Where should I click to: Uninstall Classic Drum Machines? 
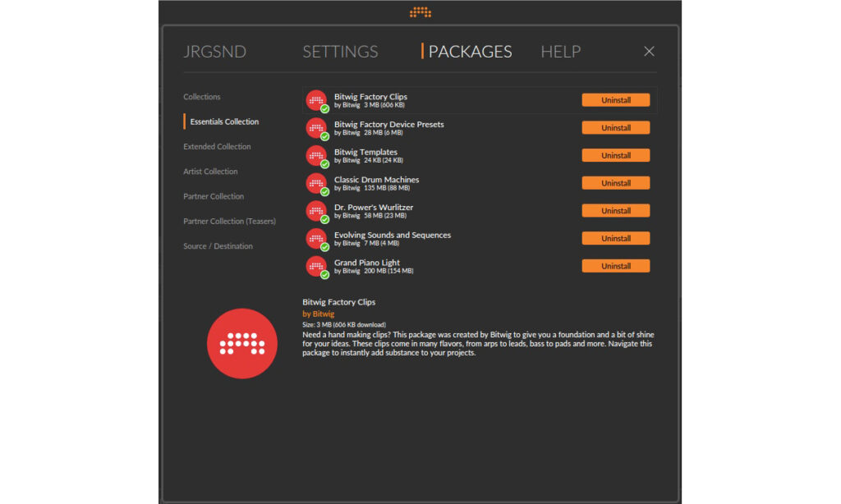pos(616,183)
